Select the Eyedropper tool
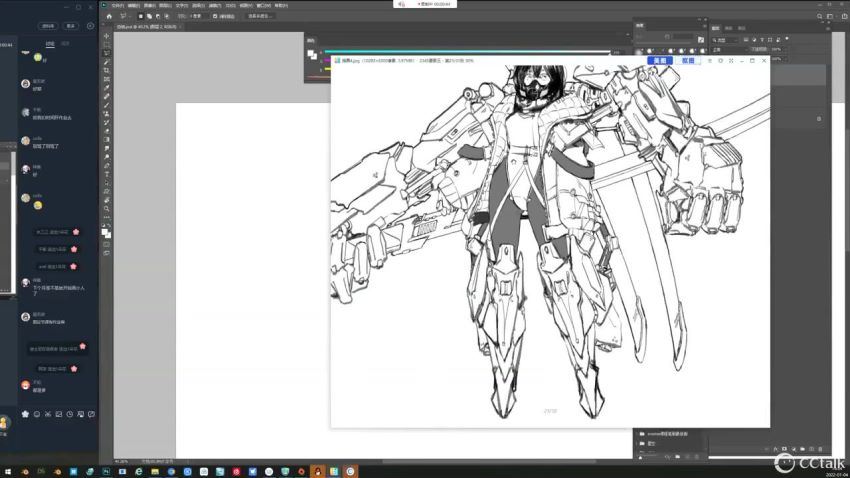The height and width of the screenshot is (478, 850). pyautogui.click(x=106, y=88)
